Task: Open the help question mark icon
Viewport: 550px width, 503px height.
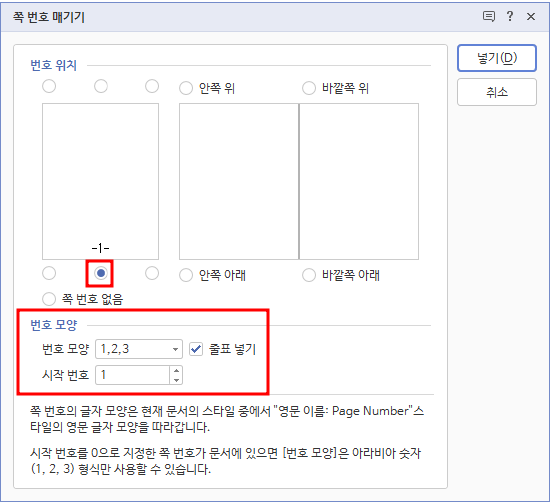Action: pyautogui.click(x=510, y=16)
